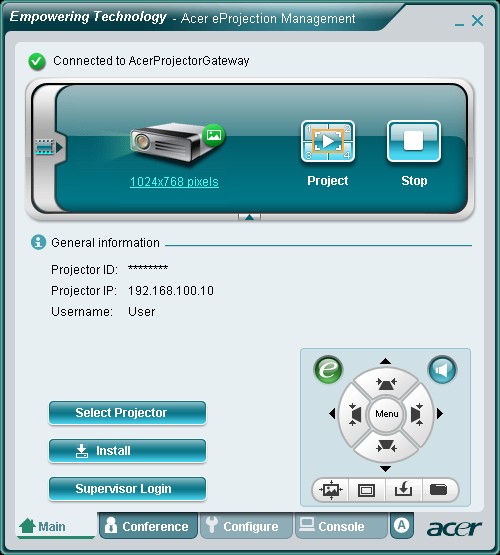Switch to the Conference tab
Viewport: 500px width, 555px height.
click(x=148, y=526)
